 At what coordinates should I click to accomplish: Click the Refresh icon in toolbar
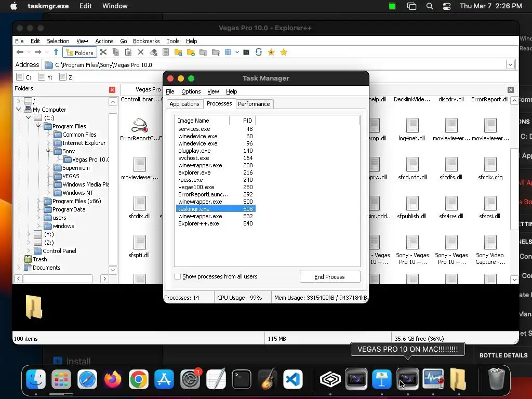259,52
